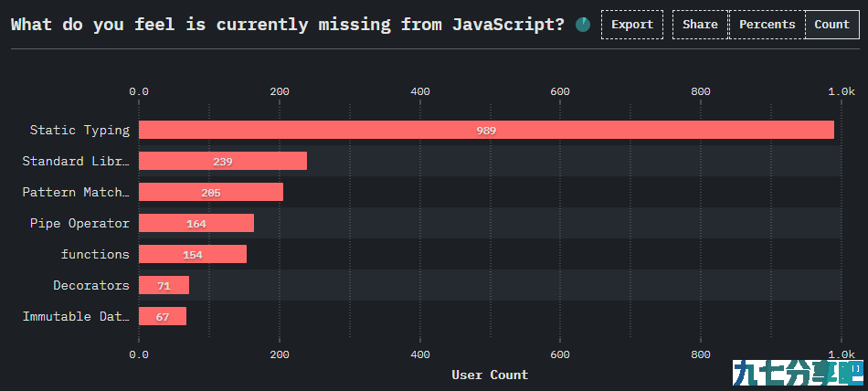Select the Static Typing bar showing 989

click(x=486, y=130)
